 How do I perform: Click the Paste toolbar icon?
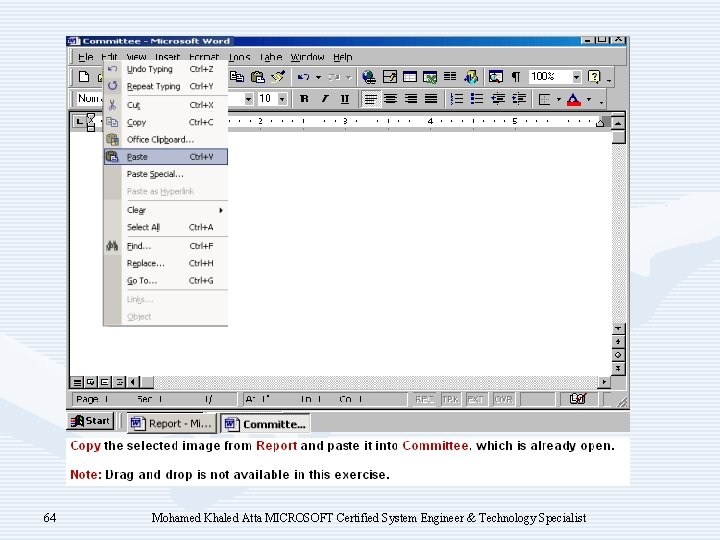[x=258, y=77]
